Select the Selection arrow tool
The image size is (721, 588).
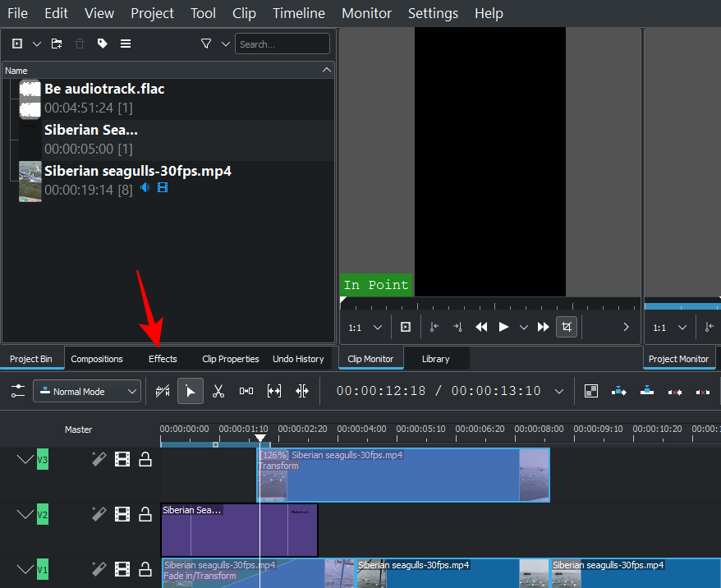(191, 391)
